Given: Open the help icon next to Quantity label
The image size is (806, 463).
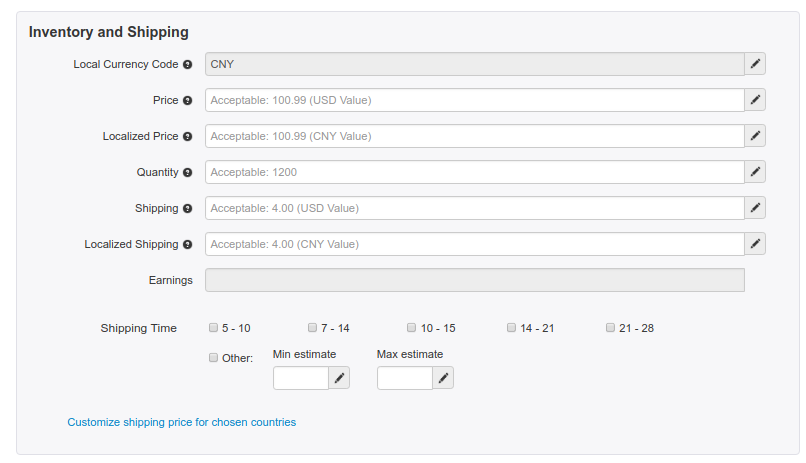Looking at the screenshot, I should pos(187,173).
